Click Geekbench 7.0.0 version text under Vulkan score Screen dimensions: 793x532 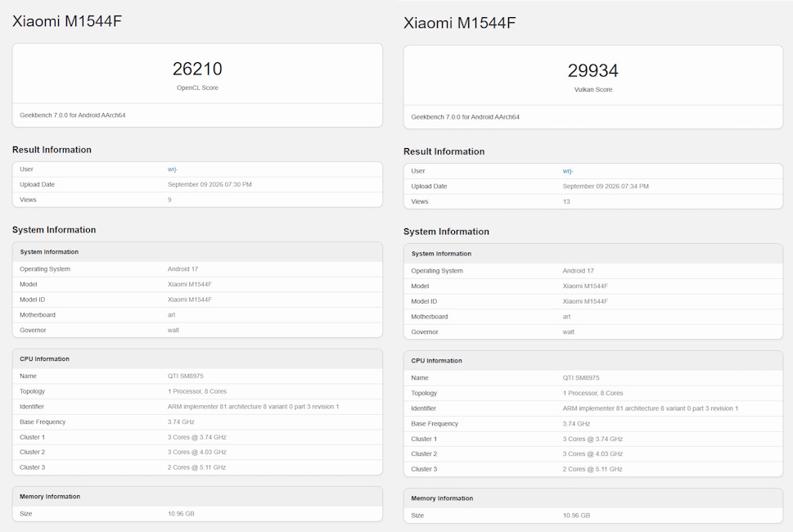[465, 117]
